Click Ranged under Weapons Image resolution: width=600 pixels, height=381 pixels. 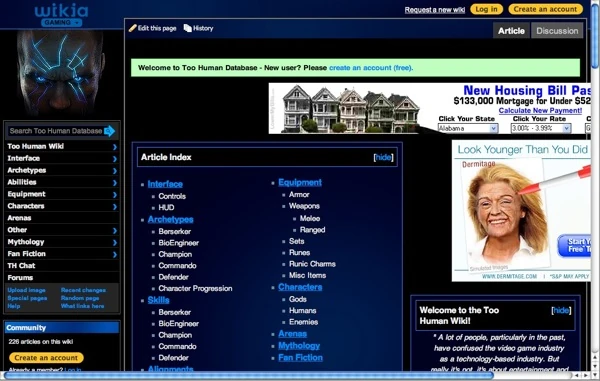coord(313,230)
